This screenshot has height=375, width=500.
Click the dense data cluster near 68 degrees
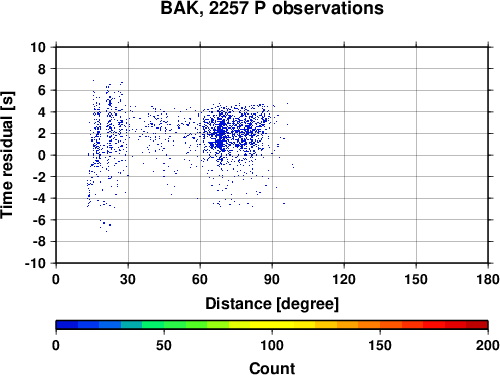coord(220,133)
